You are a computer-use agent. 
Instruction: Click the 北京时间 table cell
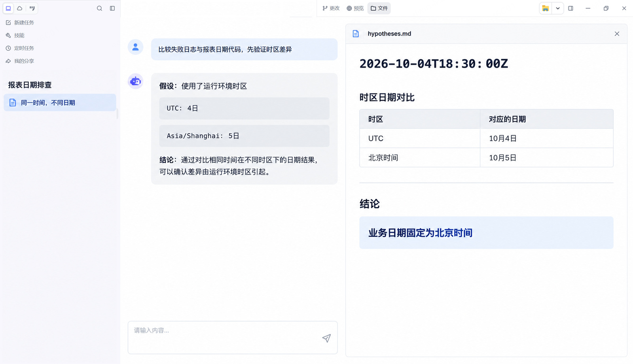pos(420,158)
